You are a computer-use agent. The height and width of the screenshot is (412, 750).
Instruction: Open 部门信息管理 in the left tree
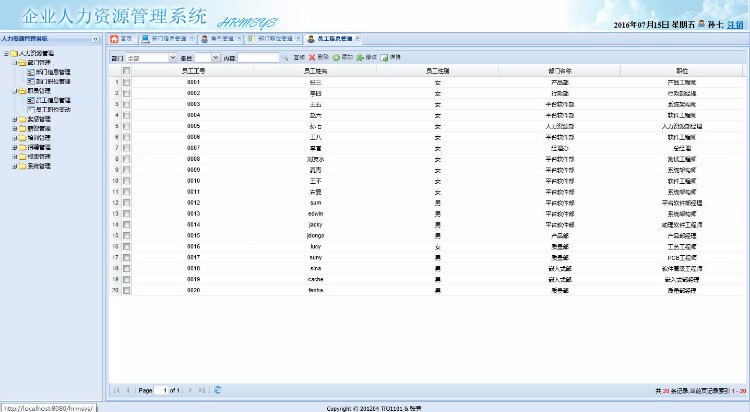pyautogui.click(x=53, y=72)
